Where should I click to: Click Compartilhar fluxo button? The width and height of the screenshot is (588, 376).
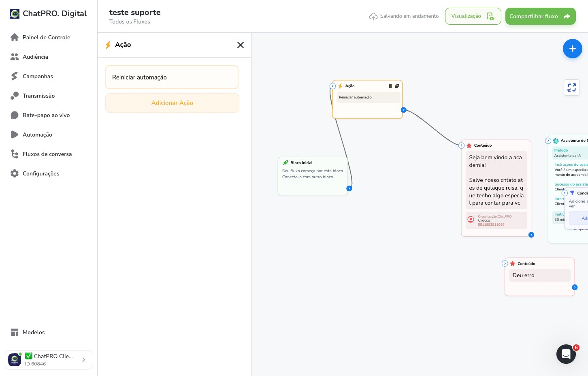pos(541,16)
